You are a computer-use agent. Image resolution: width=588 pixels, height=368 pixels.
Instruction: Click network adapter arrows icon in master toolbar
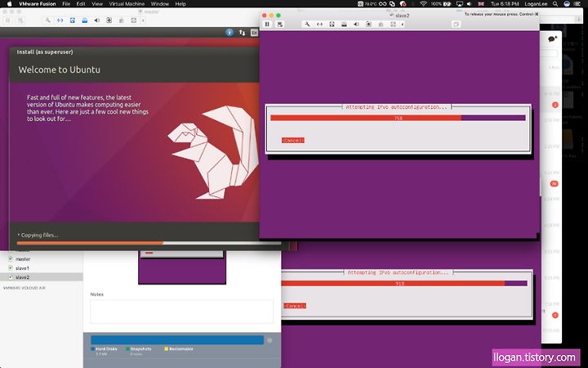pyautogui.click(x=60, y=20)
